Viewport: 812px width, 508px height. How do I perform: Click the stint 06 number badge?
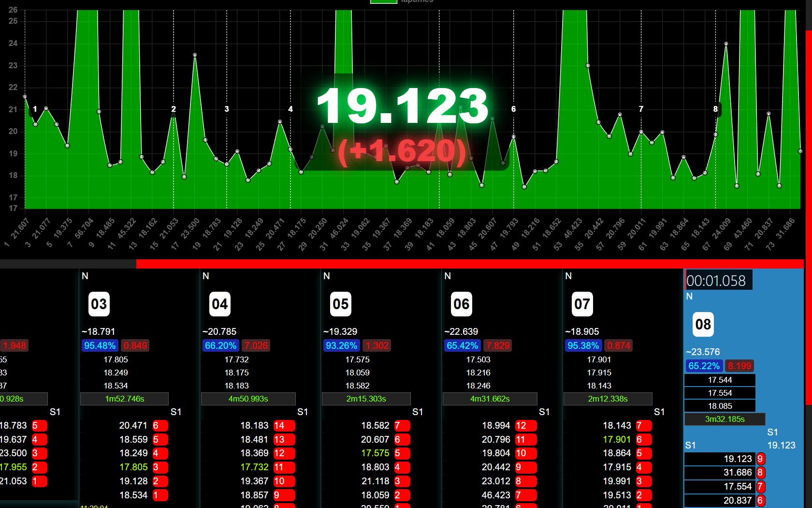(x=461, y=304)
